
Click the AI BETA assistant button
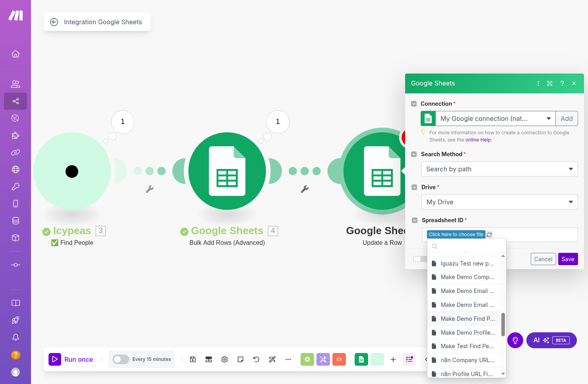551,340
